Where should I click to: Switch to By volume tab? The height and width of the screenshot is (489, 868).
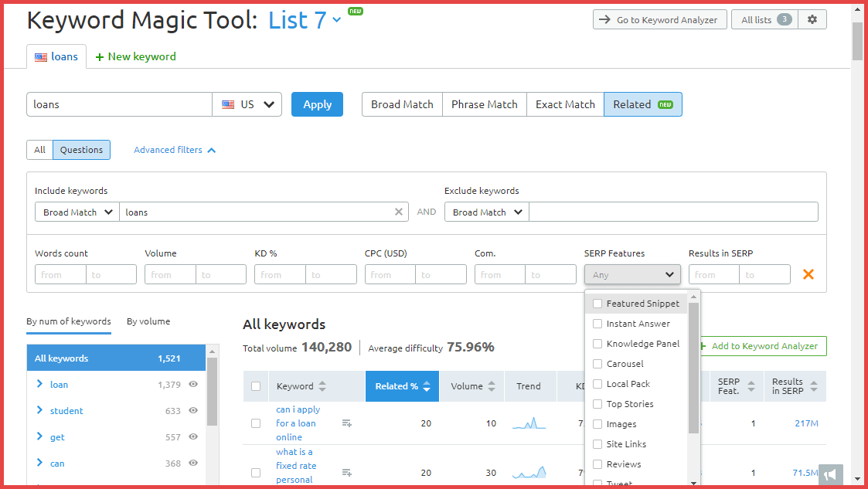point(148,321)
